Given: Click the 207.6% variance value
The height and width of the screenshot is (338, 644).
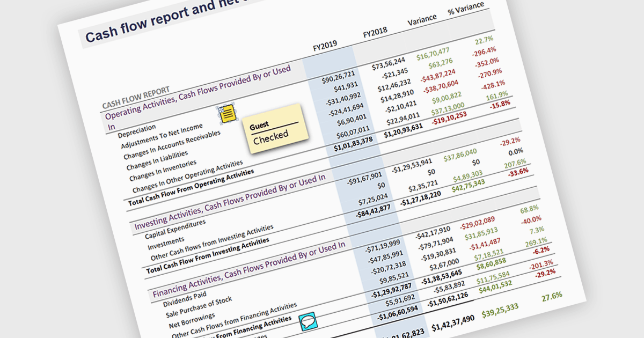Looking at the screenshot, I should 515,163.
